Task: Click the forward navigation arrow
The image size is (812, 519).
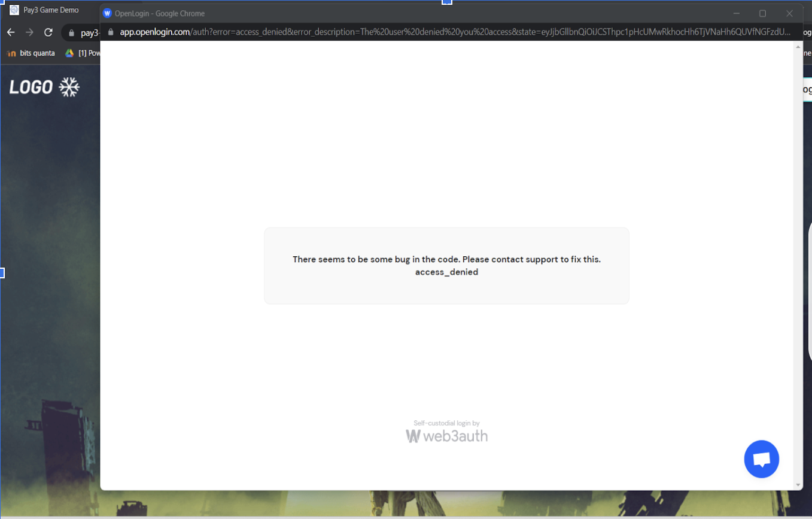Action: pos(29,32)
